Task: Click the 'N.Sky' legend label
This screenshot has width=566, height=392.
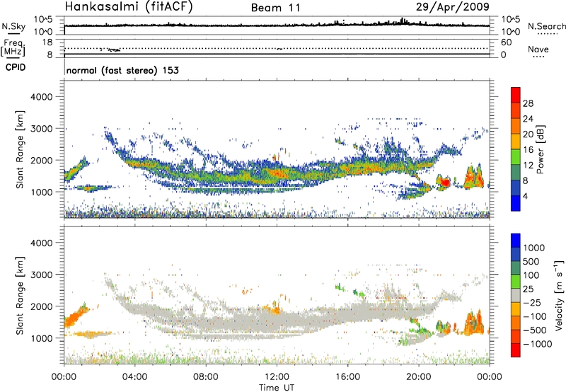Action: click(x=13, y=26)
